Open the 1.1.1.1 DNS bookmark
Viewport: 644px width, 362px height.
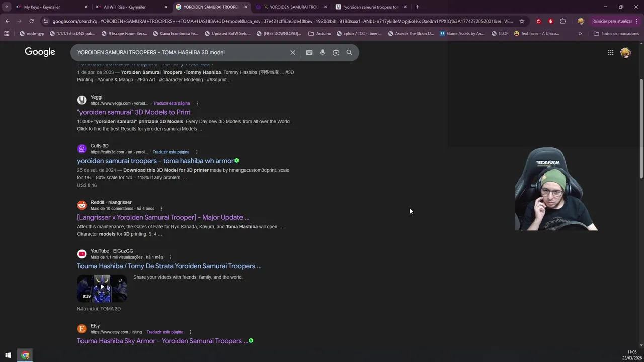72,33
